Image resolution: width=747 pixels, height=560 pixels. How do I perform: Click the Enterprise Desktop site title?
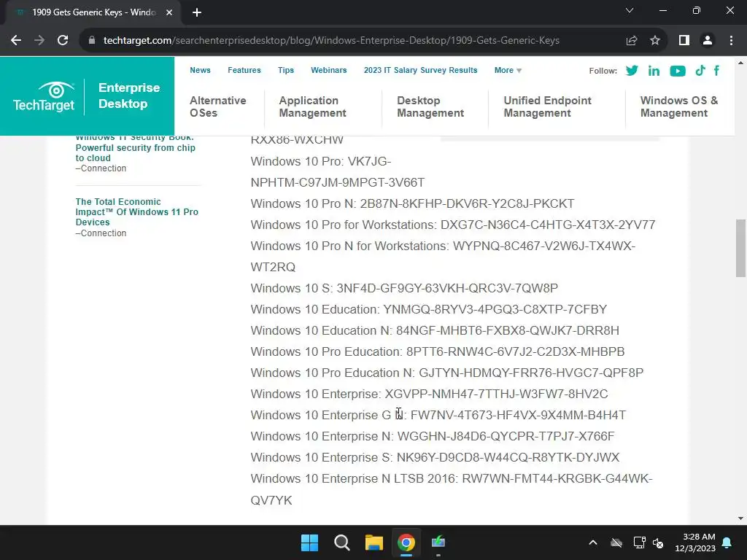pyautogui.click(x=129, y=96)
